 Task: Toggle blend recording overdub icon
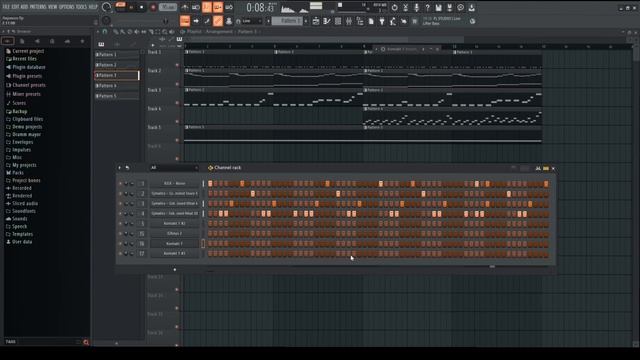coord(218,7)
